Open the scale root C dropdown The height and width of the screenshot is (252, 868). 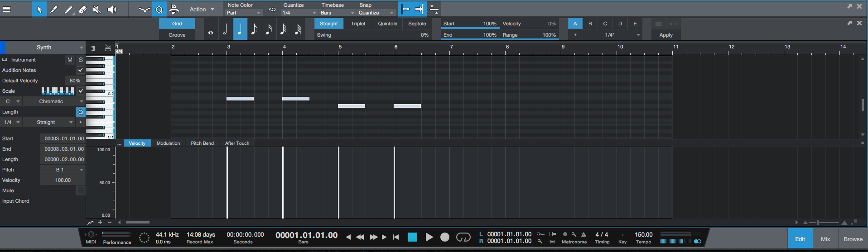coord(11,101)
